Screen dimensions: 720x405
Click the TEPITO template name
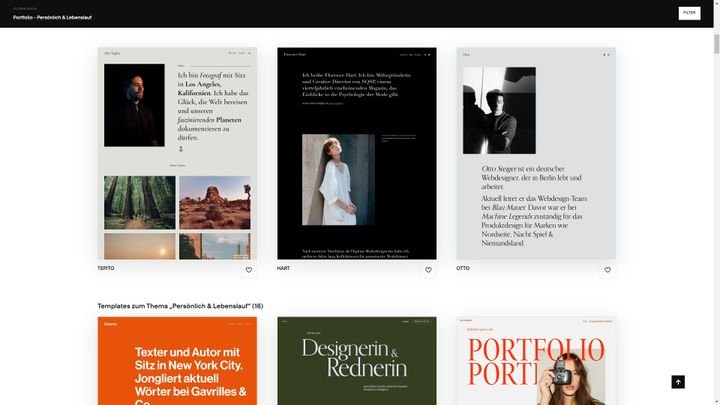[x=106, y=268]
